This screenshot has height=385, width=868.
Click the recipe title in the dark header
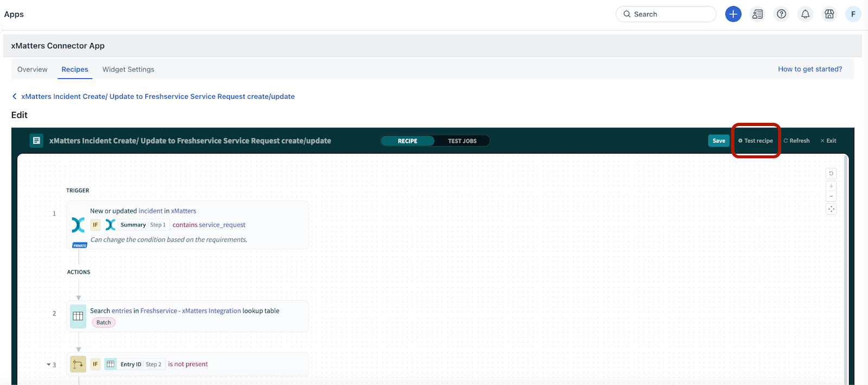(190, 141)
